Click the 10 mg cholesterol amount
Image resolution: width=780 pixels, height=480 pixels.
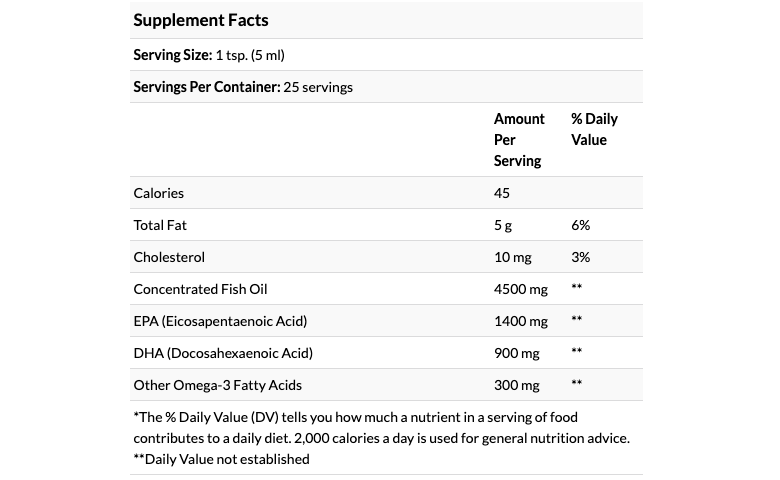[512, 257]
